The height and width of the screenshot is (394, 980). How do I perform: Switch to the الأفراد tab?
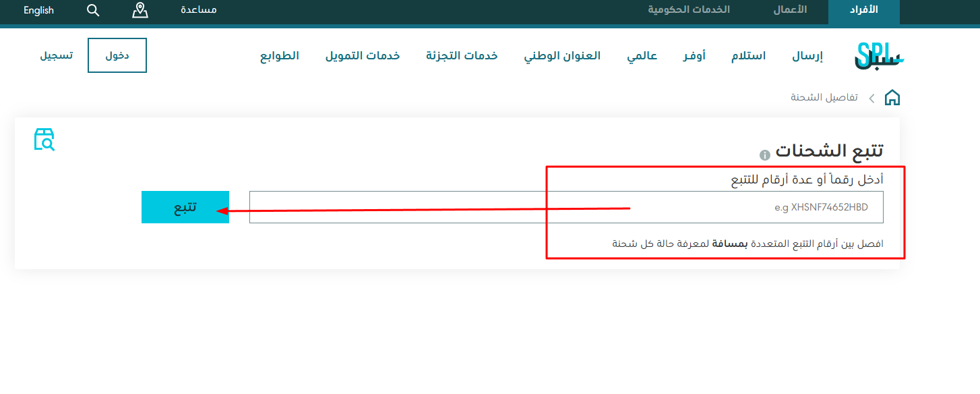tap(863, 10)
